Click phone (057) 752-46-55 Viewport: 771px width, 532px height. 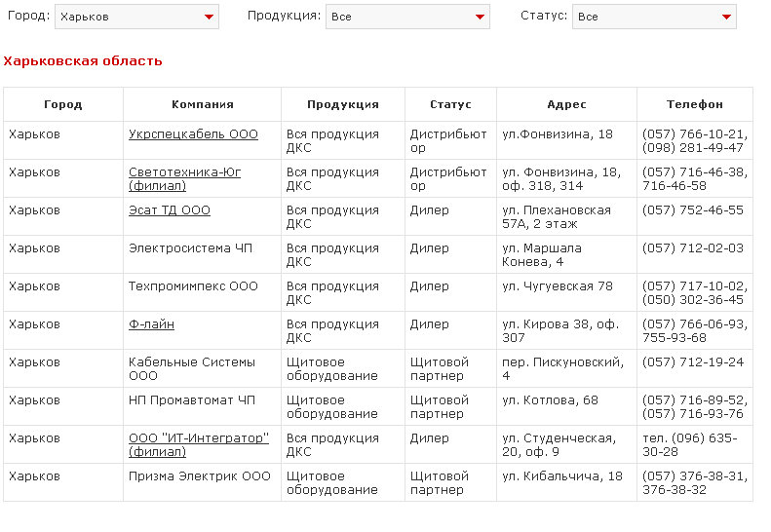693,210
